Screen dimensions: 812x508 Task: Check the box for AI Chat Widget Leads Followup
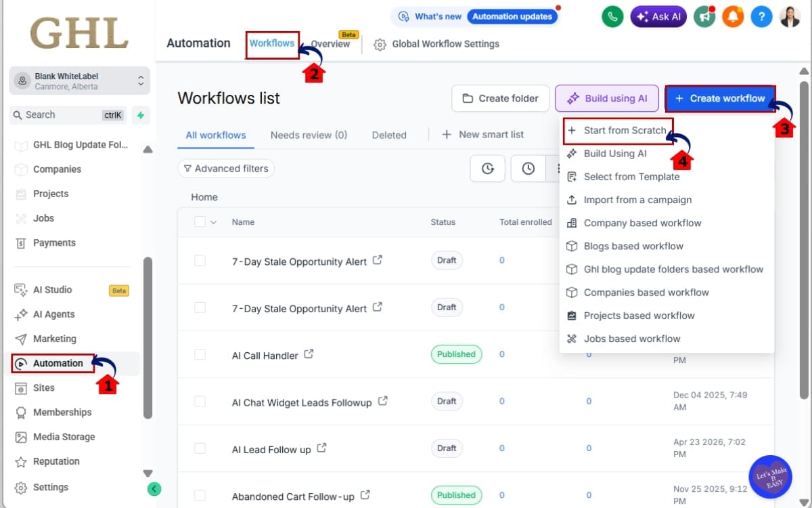coord(200,401)
